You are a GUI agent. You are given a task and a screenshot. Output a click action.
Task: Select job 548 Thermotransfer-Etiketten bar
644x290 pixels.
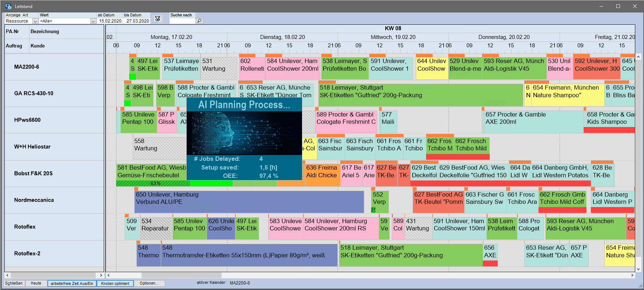249,255
